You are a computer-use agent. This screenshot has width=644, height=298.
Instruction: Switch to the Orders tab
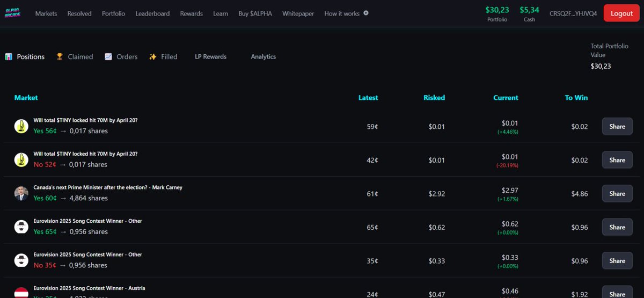pyautogui.click(x=127, y=56)
